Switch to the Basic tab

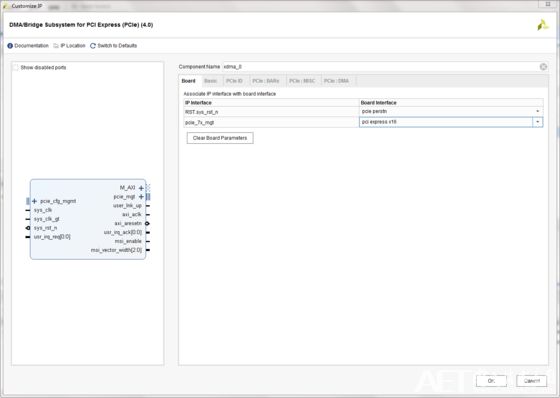211,81
